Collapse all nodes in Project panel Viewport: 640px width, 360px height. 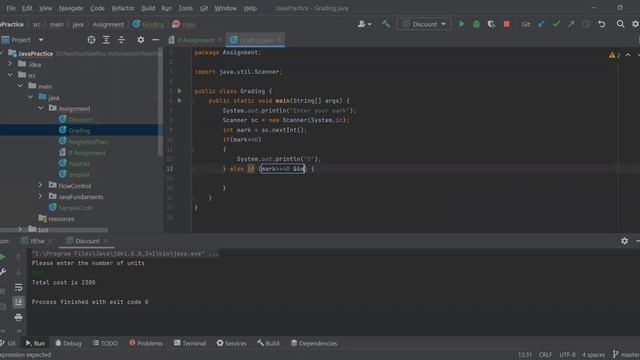click(x=121, y=40)
